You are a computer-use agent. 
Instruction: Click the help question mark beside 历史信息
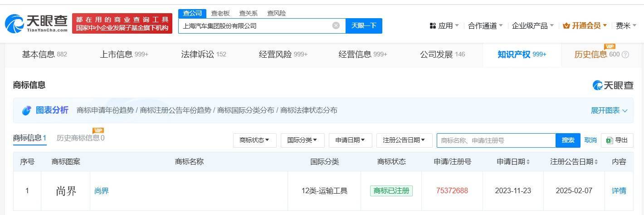625,55
